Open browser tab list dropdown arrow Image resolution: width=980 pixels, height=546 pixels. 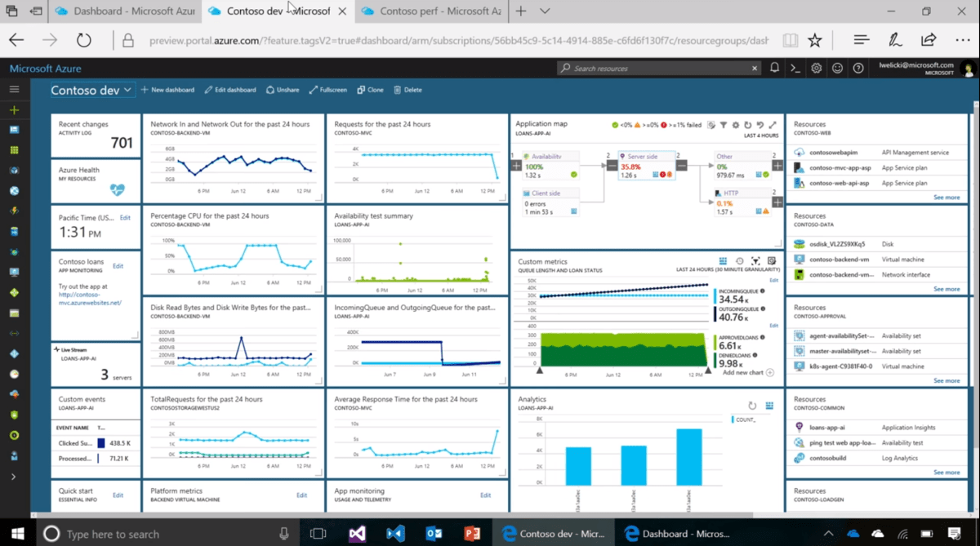tap(545, 11)
